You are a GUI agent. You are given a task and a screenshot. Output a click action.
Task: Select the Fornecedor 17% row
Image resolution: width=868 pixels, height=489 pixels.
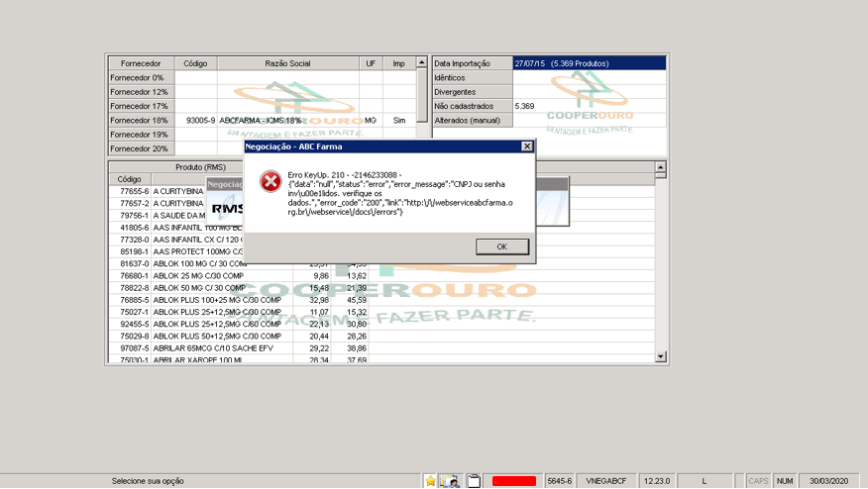[263, 106]
